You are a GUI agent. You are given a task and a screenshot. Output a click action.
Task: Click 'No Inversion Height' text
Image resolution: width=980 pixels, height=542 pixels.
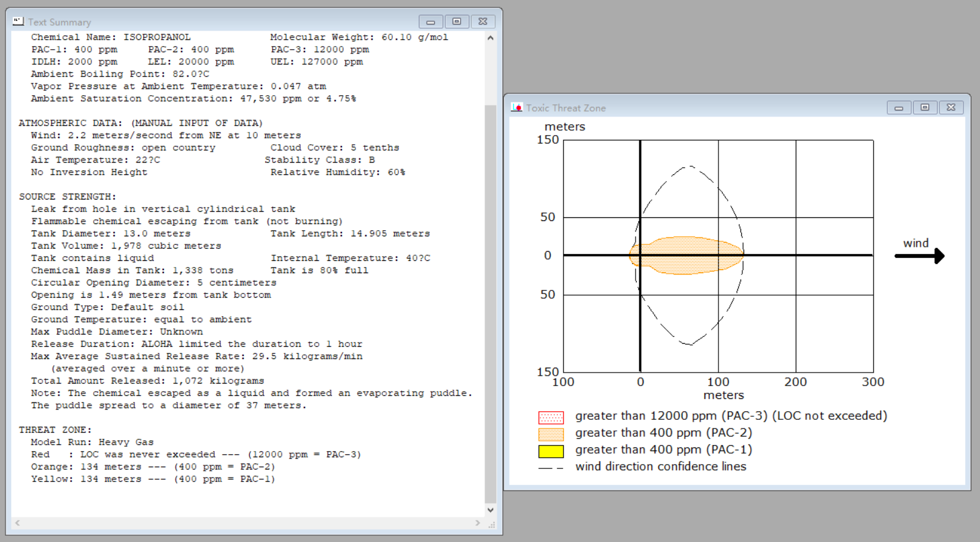[89, 172]
